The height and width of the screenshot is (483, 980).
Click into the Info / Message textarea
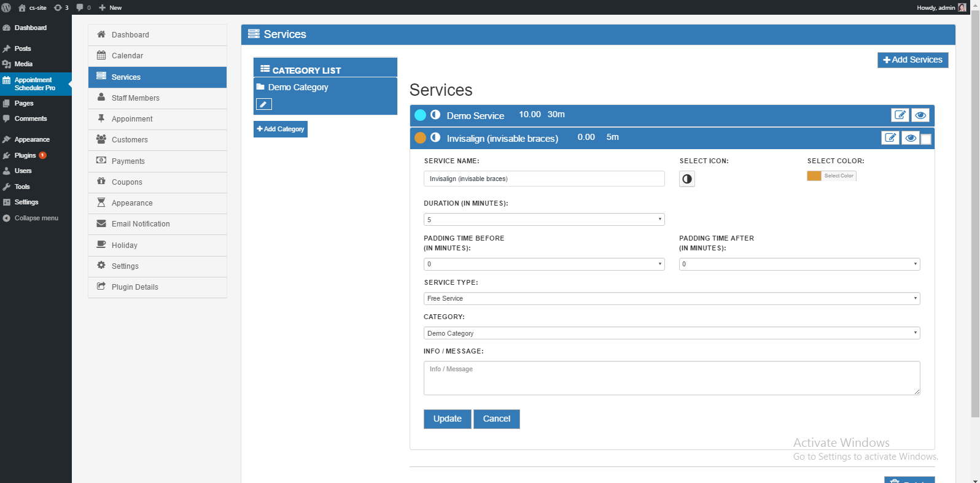[671, 378]
